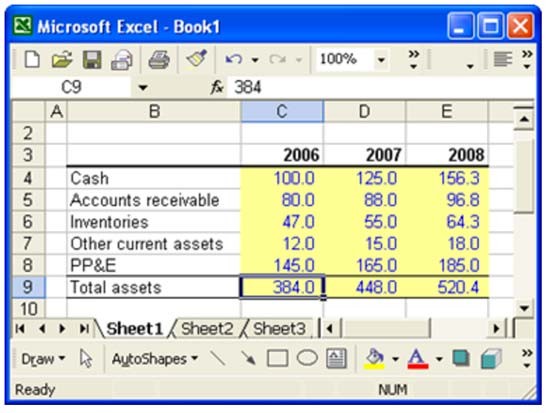The height and width of the screenshot is (413, 547).
Task: Click the Text Box drawing icon
Action: click(336, 358)
